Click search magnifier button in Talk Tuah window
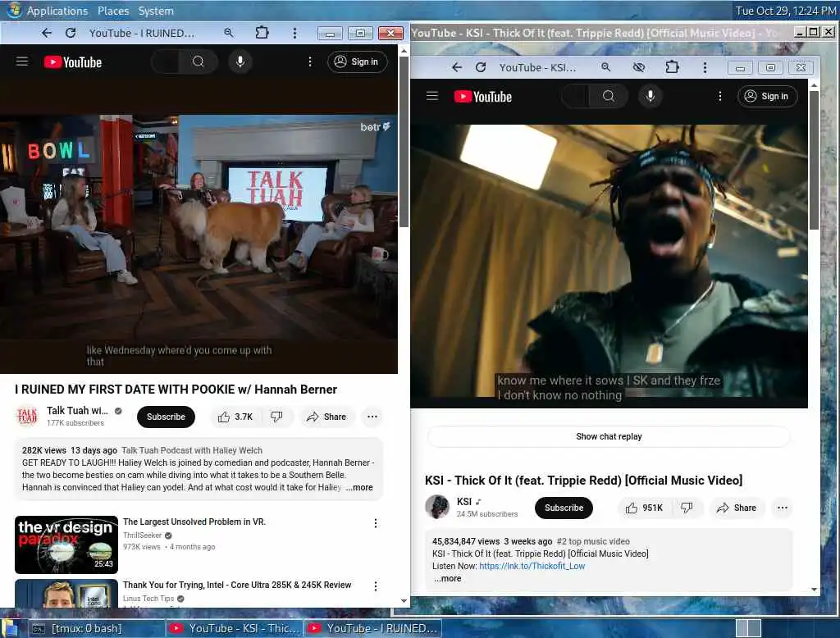This screenshot has width=840, height=638. (x=199, y=62)
